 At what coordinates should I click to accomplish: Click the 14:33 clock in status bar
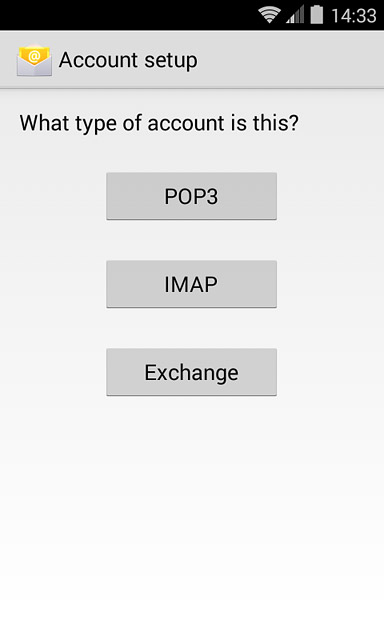tap(354, 16)
